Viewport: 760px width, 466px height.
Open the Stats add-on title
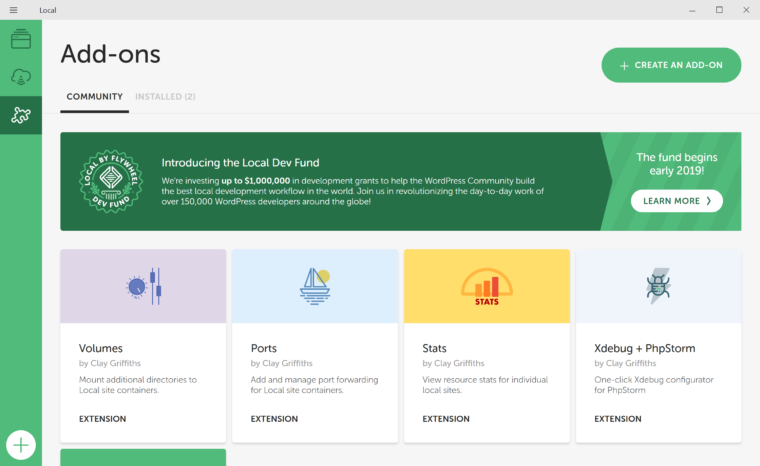(x=434, y=348)
